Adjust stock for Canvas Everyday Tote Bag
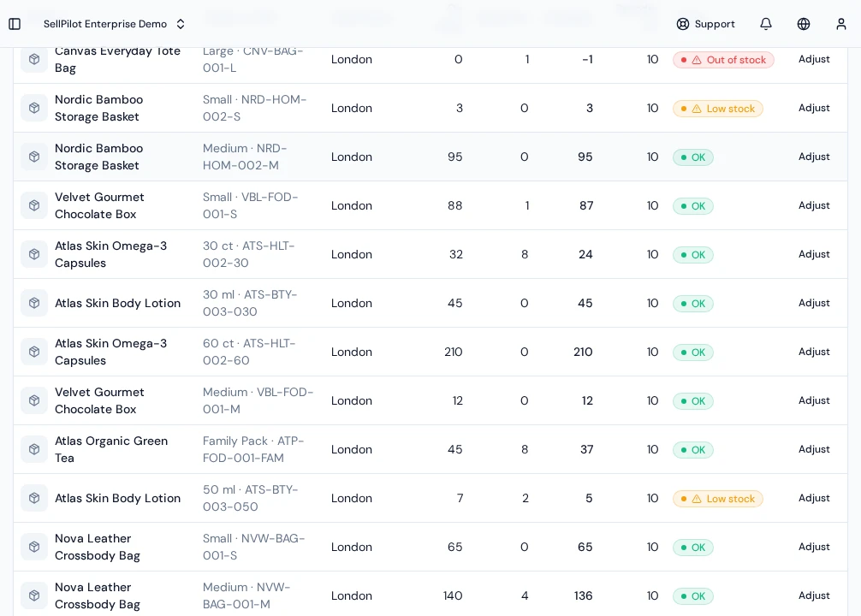The image size is (861, 616). click(x=814, y=59)
